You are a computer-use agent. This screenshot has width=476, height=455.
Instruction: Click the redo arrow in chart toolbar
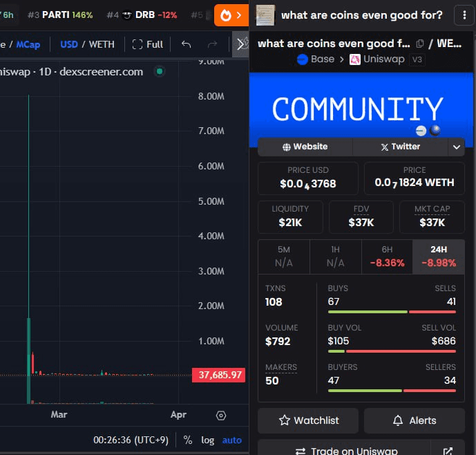[x=213, y=44]
